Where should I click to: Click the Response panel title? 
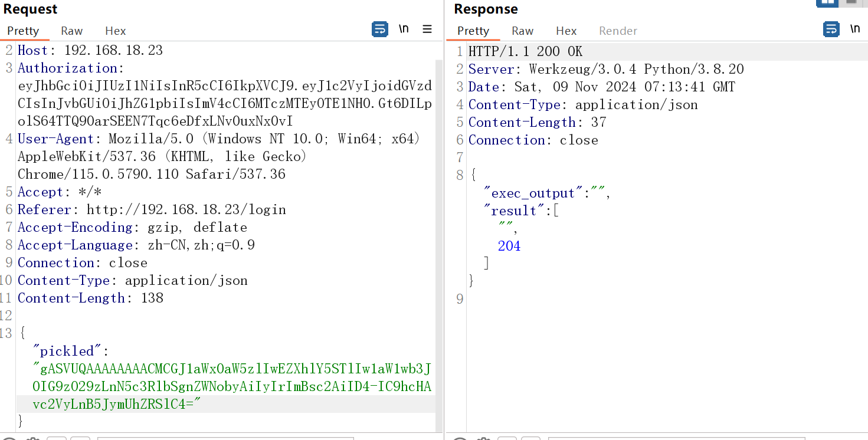coord(486,9)
